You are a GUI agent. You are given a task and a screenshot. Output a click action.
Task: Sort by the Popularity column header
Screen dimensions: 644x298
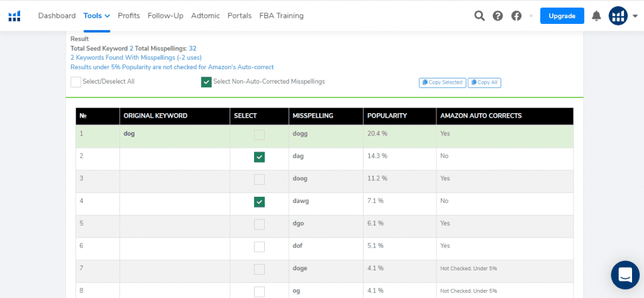(x=387, y=116)
